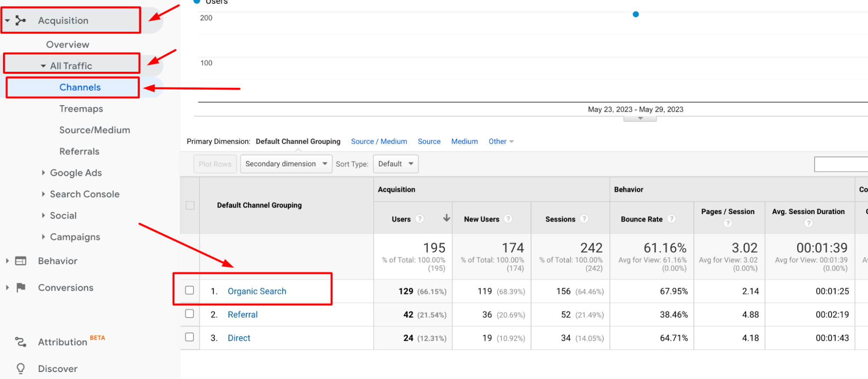Click Organic Search bounce rate 67.95%
Screen dimensions: 868x379
674,291
